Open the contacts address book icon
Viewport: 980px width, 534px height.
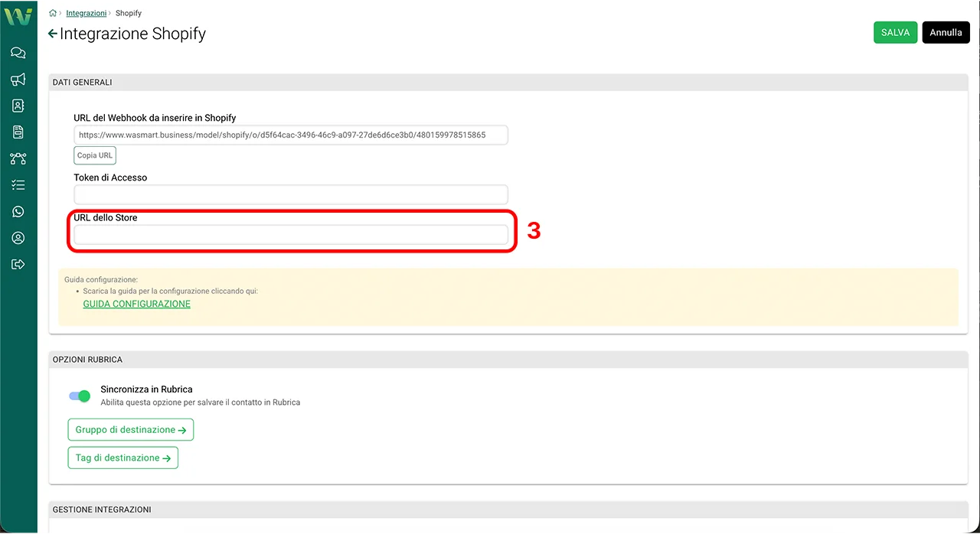18,106
